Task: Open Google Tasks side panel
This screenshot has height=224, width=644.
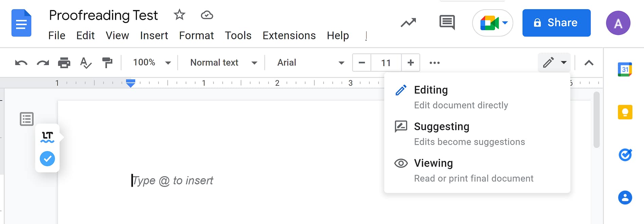Action: point(625,155)
